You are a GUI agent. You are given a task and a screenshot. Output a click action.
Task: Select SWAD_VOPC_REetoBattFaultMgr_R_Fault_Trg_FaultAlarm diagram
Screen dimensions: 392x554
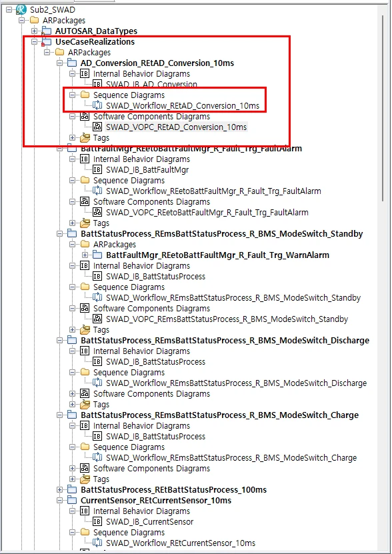pyautogui.click(x=207, y=213)
